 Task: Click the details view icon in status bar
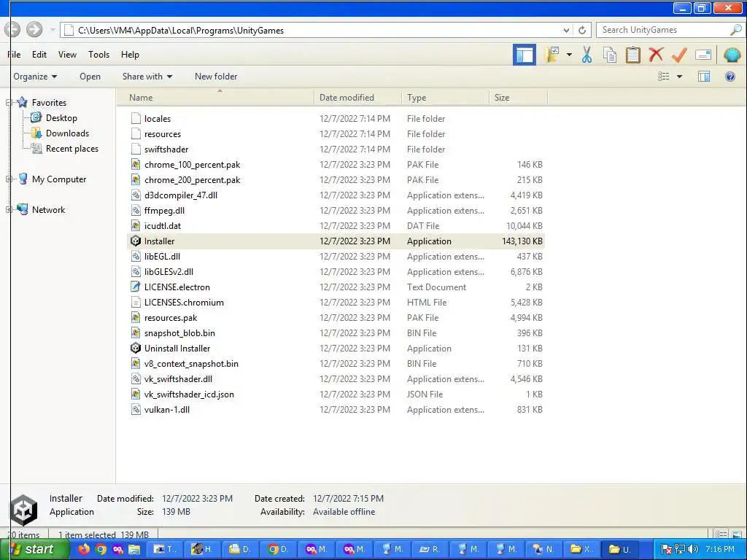tap(721, 534)
